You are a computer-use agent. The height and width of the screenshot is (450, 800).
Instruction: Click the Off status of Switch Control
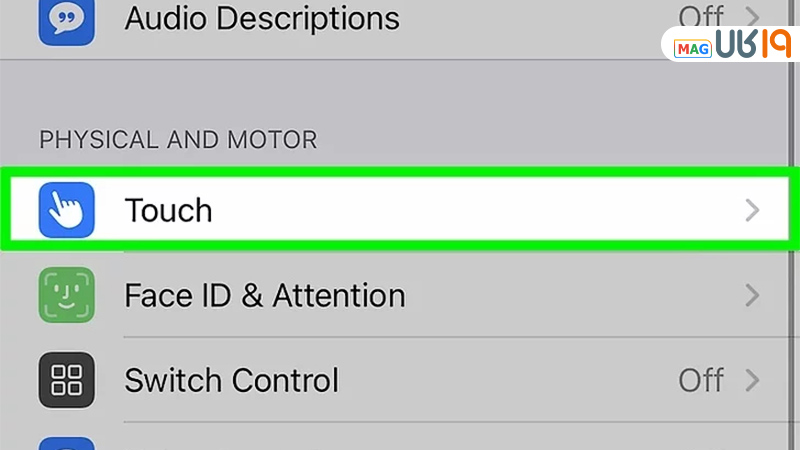click(x=700, y=380)
